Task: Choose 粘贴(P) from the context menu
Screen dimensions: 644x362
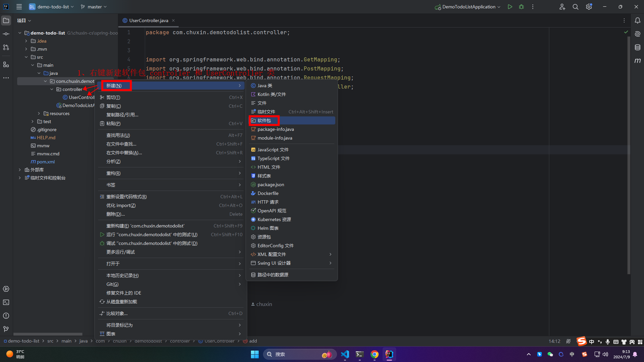Action: pos(171,123)
